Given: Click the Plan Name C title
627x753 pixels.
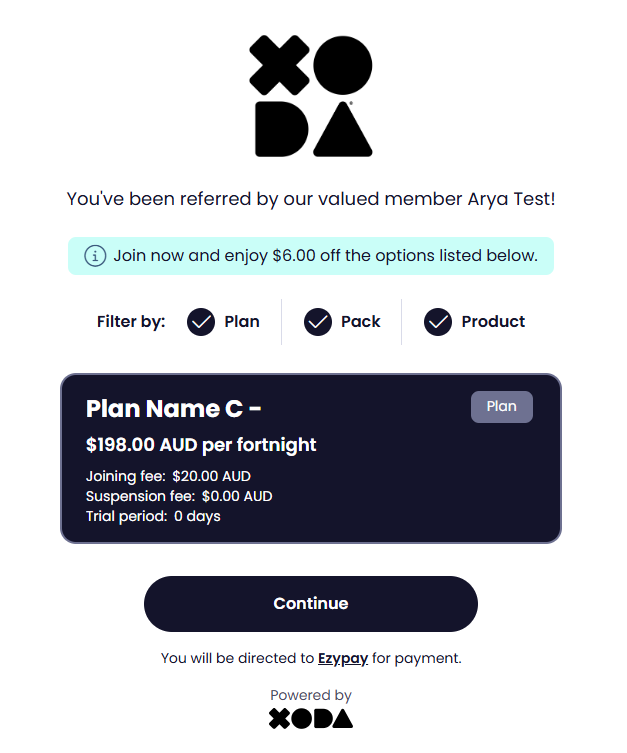Looking at the screenshot, I should click(x=174, y=408).
